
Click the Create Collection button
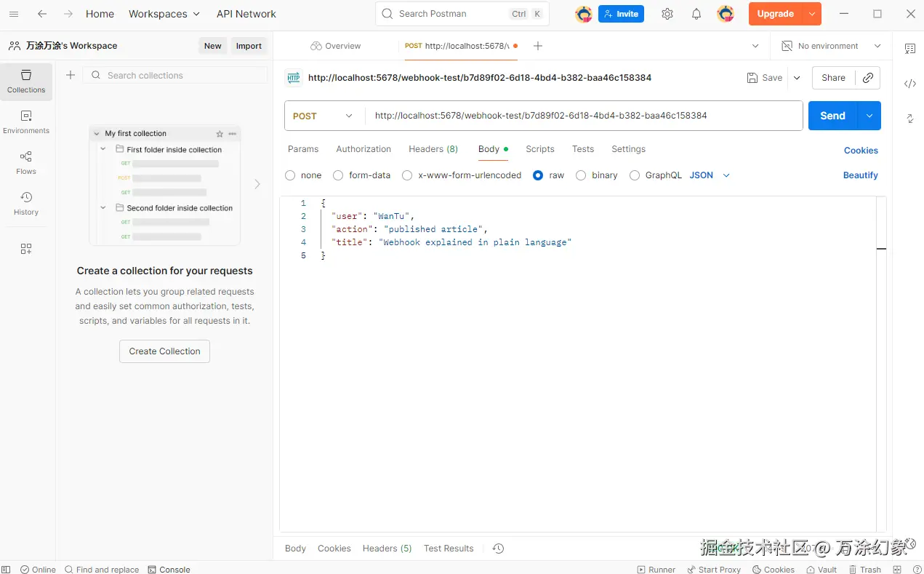pyautogui.click(x=164, y=351)
